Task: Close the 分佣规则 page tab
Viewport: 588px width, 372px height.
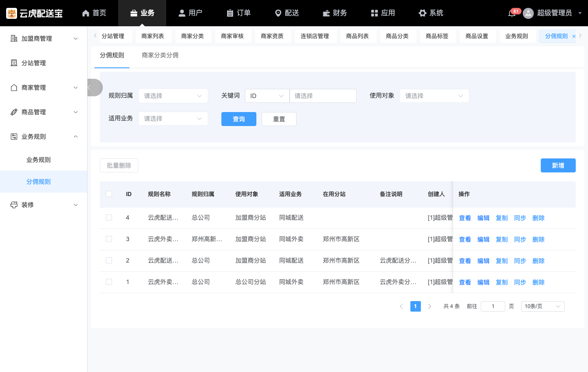Action: pos(574,36)
